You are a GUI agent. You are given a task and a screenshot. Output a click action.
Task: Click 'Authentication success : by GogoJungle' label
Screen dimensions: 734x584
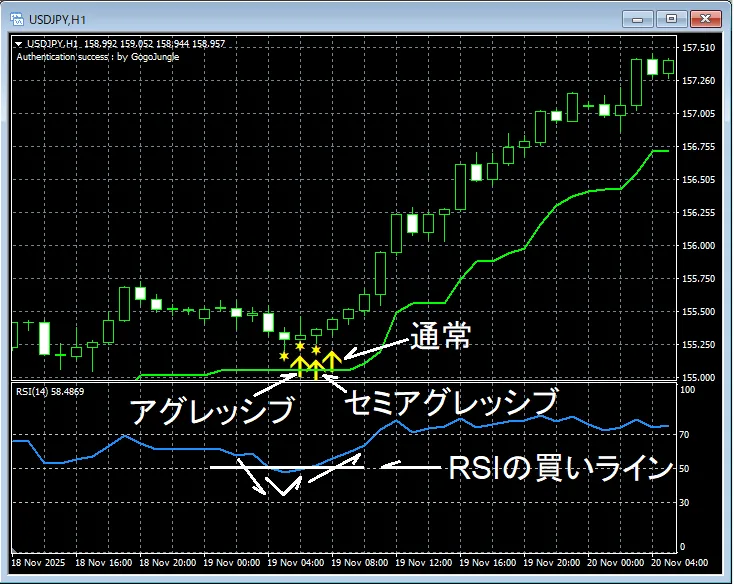click(x=98, y=57)
